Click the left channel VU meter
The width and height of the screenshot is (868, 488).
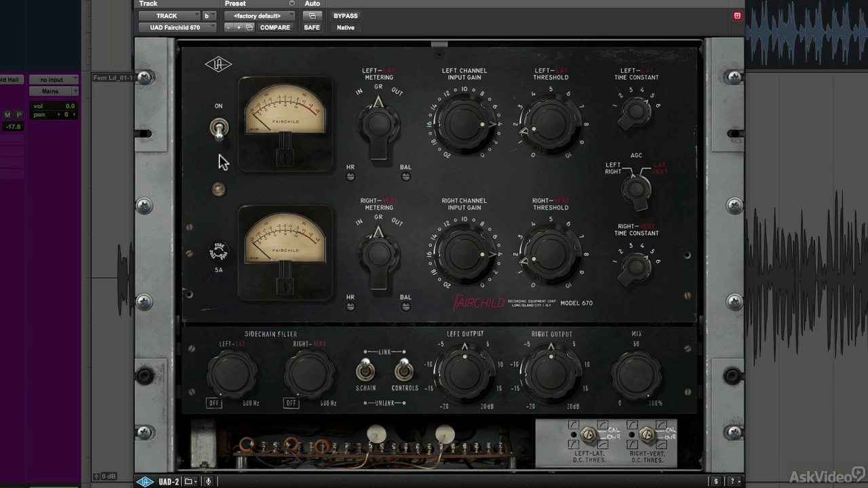(285, 123)
